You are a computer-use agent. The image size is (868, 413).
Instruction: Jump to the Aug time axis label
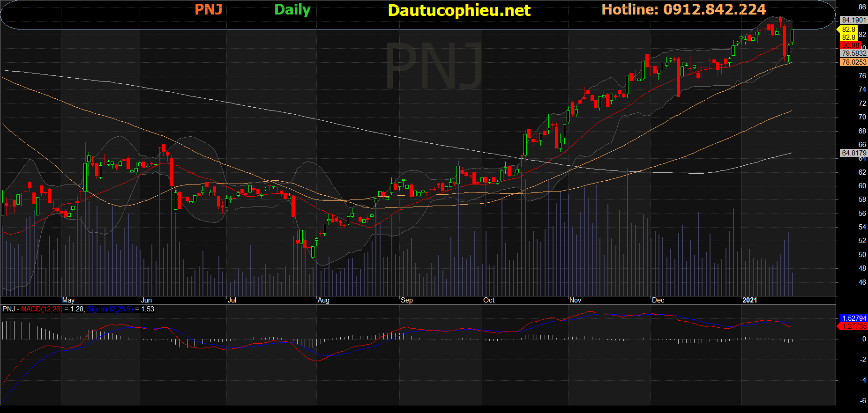coord(323,300)
